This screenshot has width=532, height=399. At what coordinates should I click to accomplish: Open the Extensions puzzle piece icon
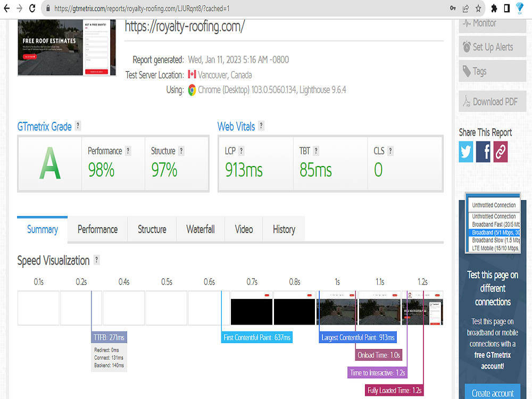(x=494, y=9)
